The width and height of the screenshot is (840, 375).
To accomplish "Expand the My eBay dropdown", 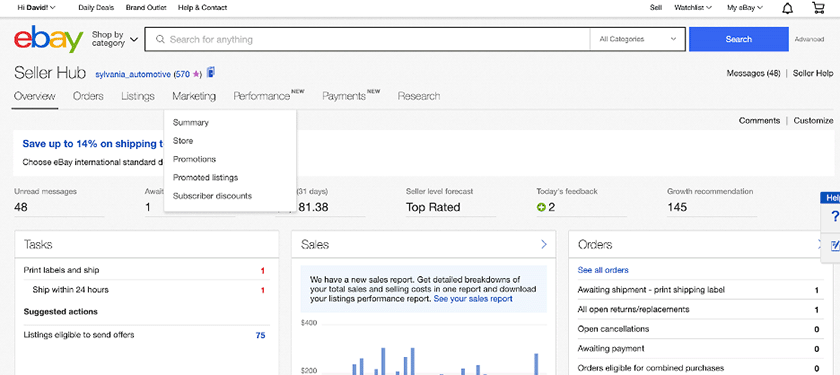I will [745, 8].
